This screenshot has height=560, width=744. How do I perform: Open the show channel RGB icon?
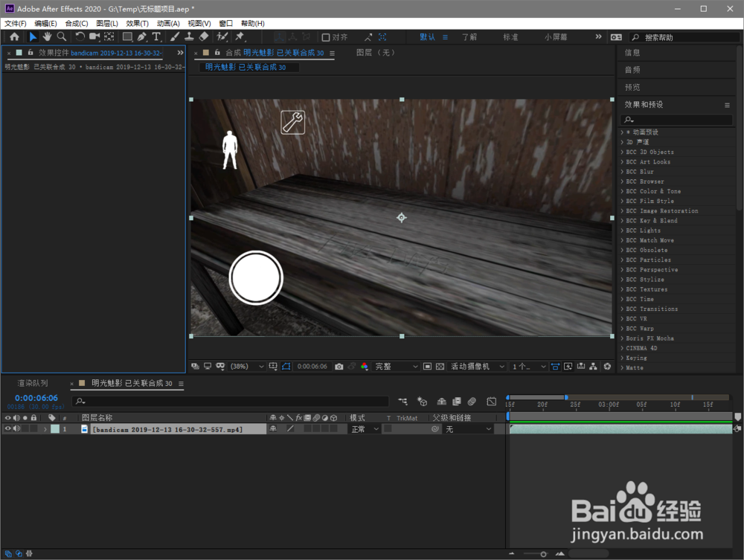(x=365, y=367)
